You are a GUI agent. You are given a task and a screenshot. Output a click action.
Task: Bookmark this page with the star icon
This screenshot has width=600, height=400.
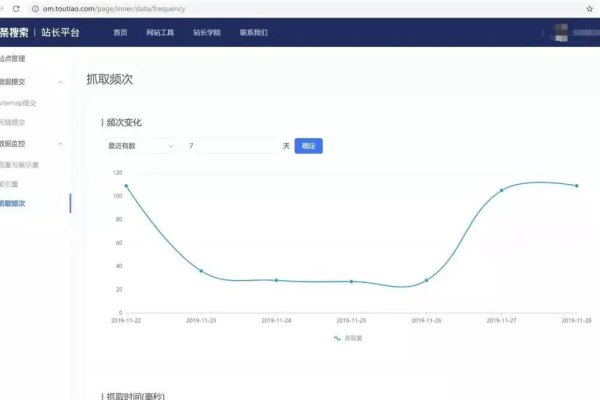(589, 8)
